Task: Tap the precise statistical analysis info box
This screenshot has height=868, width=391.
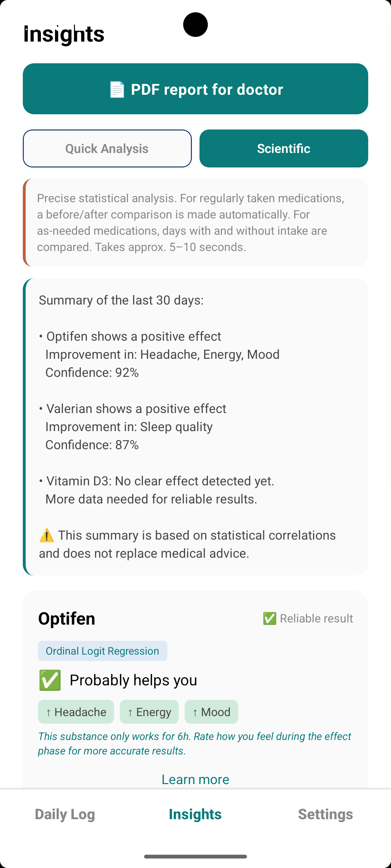Action: (195, 222)
